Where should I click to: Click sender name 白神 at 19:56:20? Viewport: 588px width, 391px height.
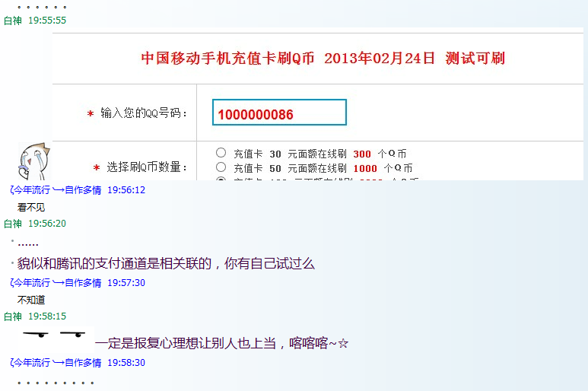click(13, 224)
